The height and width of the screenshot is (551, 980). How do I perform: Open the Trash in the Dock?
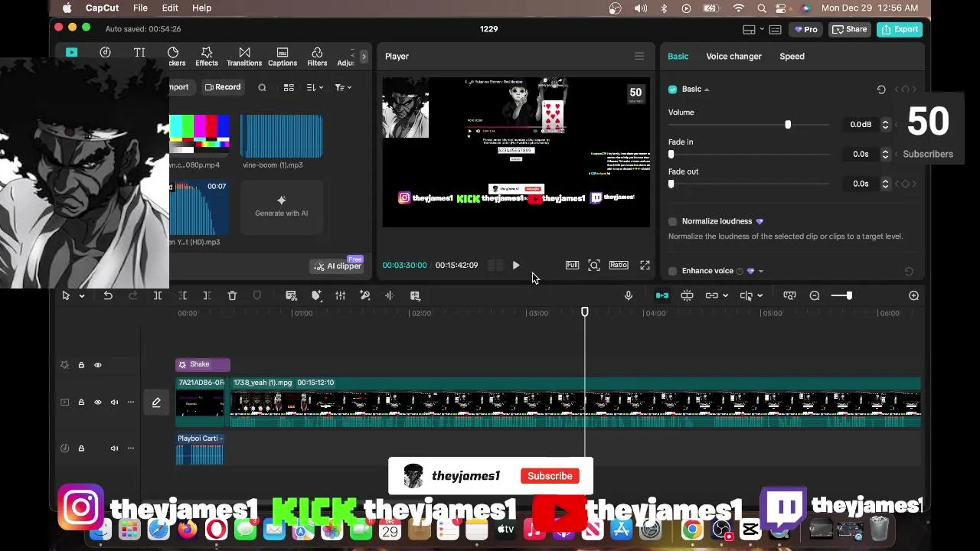coord(879,529)
